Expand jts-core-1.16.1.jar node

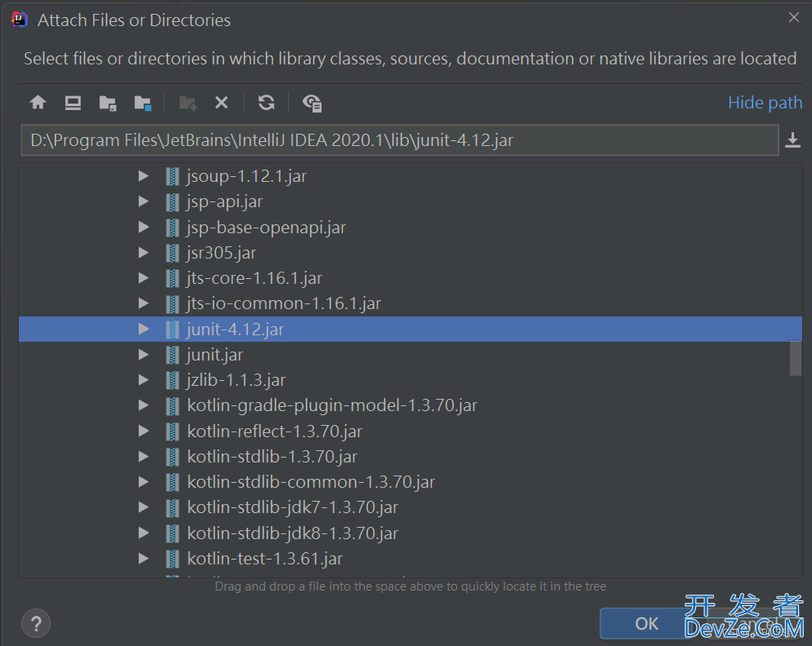(144, 278)
